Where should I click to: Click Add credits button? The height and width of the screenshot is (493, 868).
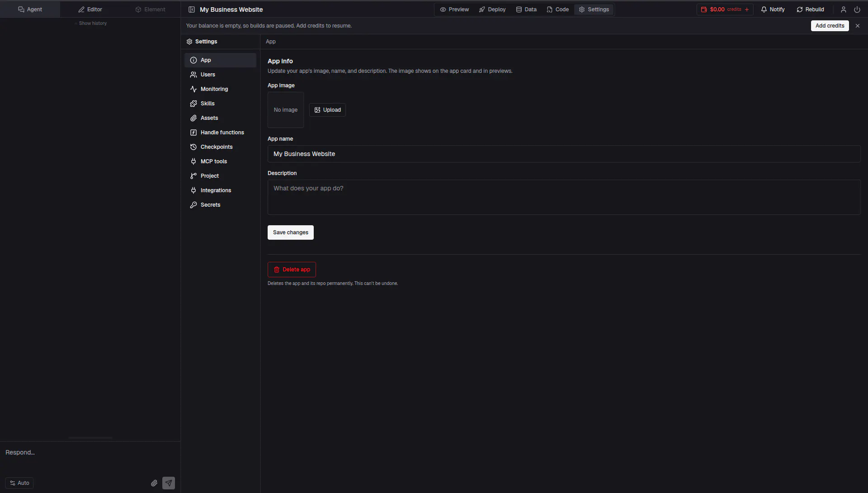830,26
